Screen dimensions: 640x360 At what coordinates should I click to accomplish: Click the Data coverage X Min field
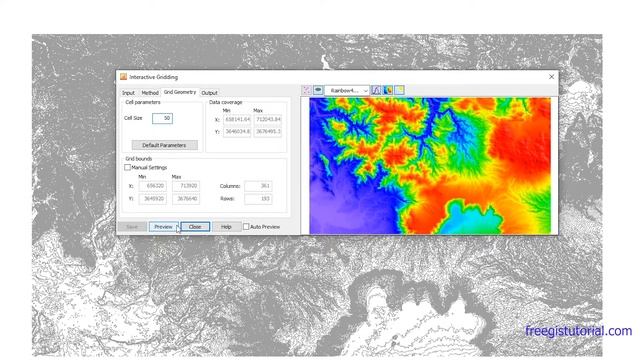click(x=237, y=120)
